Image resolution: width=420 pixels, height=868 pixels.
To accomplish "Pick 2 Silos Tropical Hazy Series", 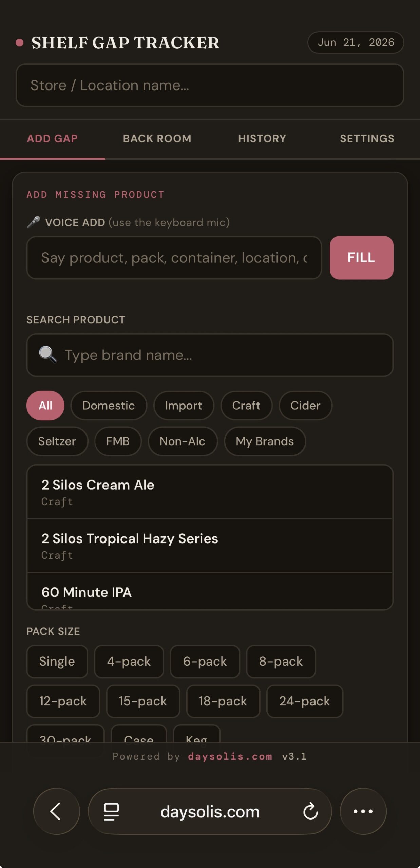I will (x=210, y=546).
